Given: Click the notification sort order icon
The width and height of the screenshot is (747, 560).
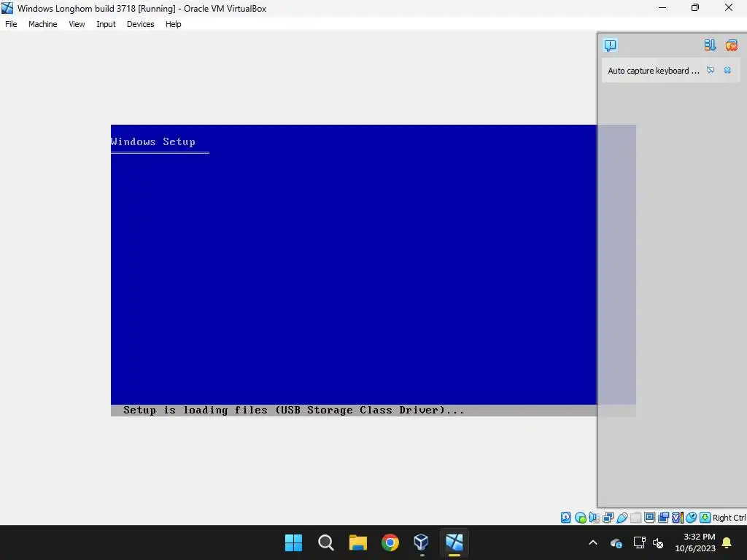Looking at the screenshot, I should coord(710,45).
